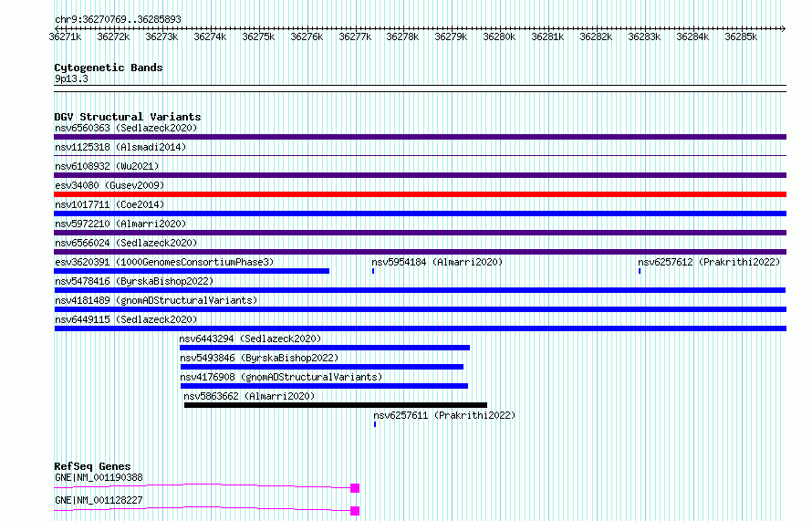
Task: Click the RefSeq Genes track title
Action: 92,466
